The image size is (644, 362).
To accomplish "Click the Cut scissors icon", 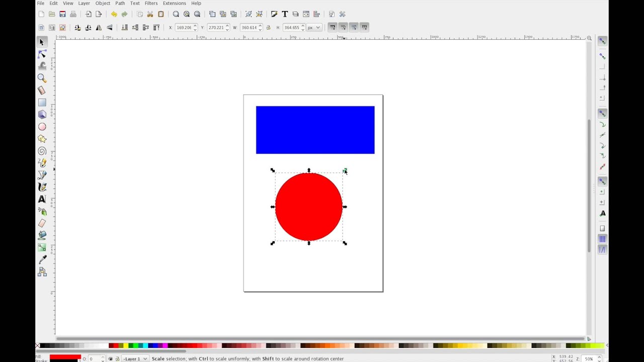I will (150, 14).
